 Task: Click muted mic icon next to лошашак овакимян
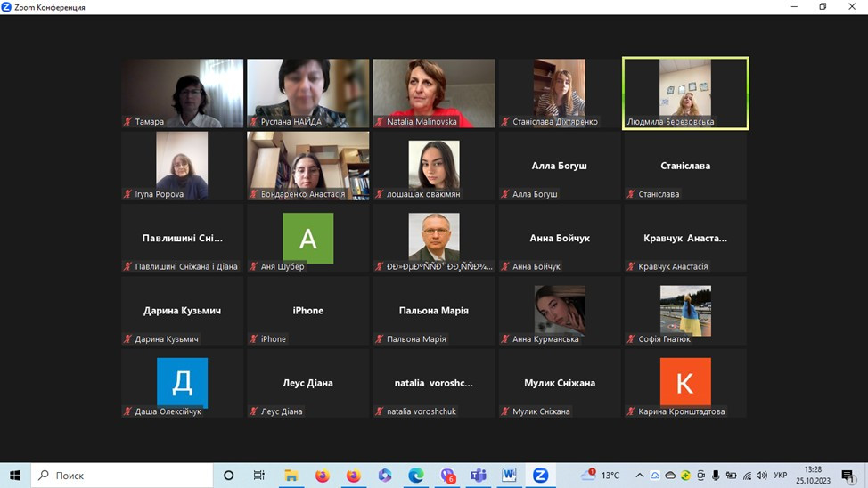coord(380,194)
